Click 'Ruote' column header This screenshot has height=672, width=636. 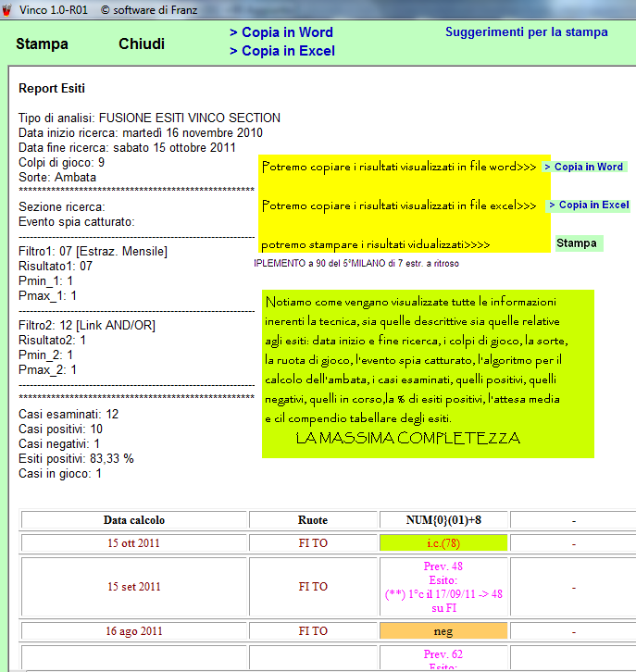click(x=313, y=520)
